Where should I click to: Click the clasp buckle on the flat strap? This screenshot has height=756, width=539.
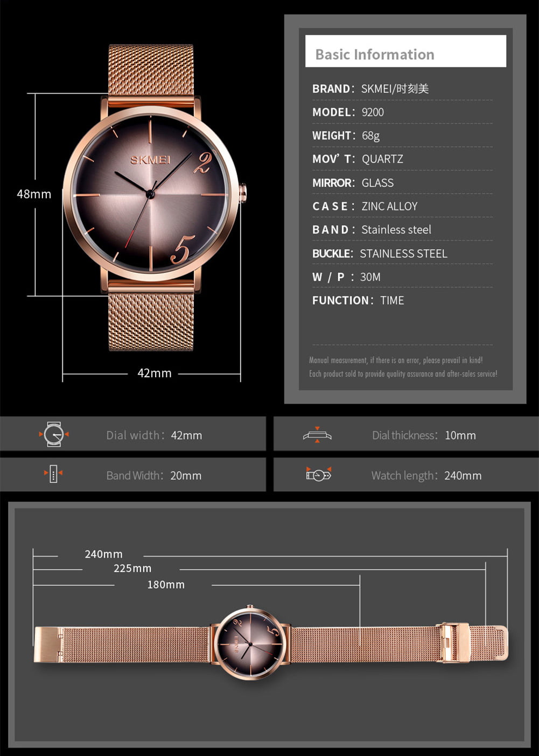pyautogui.click(x=454, y=642)
